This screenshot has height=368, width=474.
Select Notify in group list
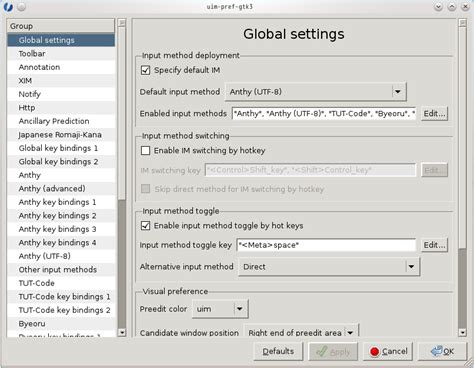click(x=61, y=94)
